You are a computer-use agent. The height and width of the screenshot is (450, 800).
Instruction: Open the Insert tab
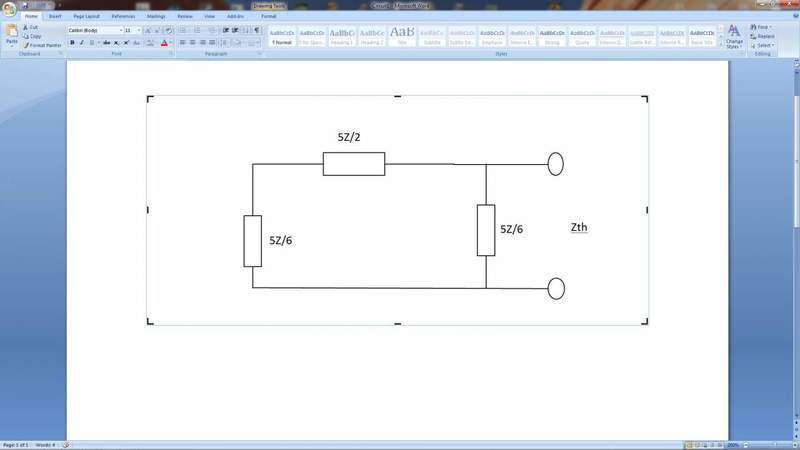coord(55,16)
